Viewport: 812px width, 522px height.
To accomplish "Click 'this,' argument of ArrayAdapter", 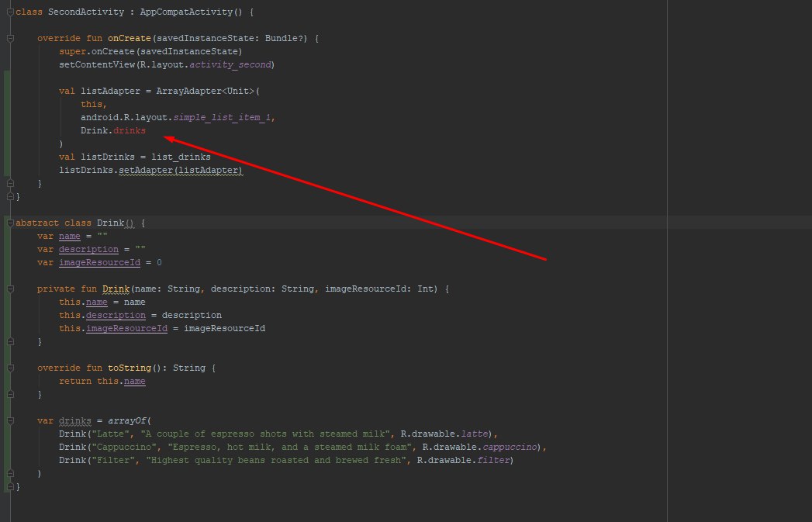I will pos(94,104).
